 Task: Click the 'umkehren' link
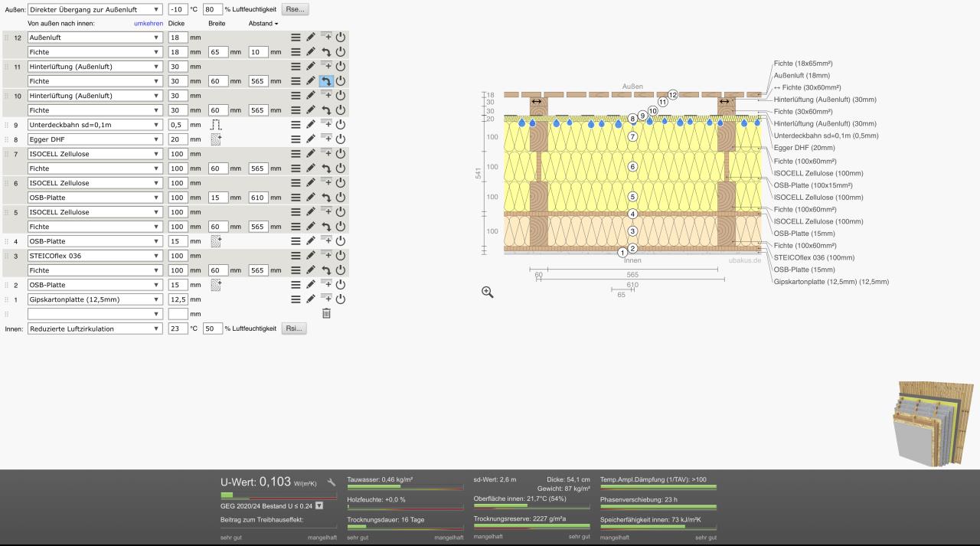148,24
